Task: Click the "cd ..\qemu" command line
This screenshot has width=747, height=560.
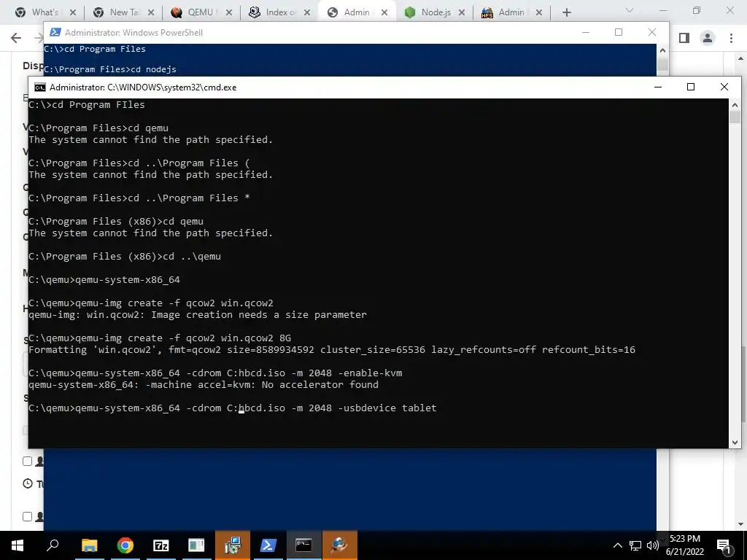Action: coord(124,257)
